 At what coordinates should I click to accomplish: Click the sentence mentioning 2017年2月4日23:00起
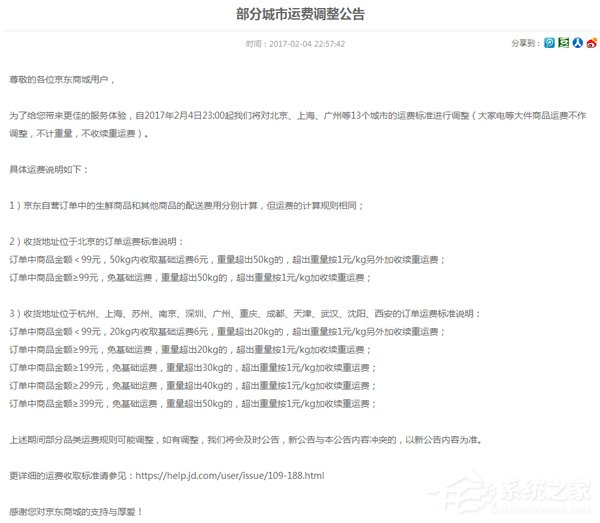[x=298, y=116]
